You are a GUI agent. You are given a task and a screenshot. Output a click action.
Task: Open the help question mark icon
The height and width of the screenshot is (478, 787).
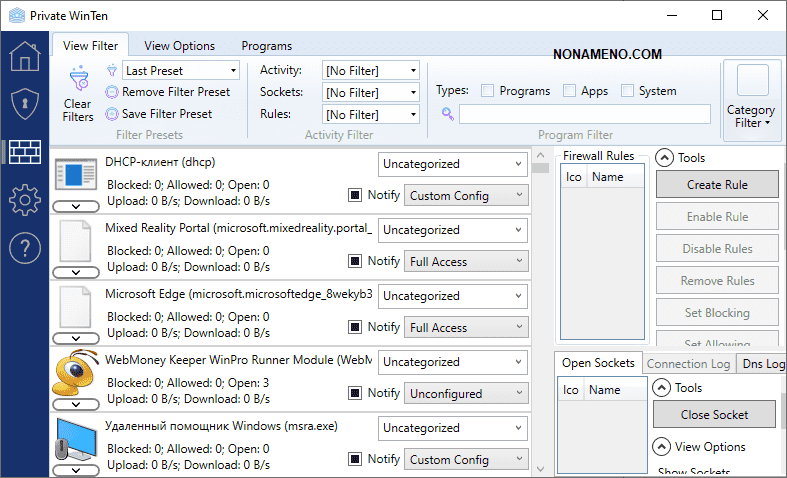click(24, 247)
